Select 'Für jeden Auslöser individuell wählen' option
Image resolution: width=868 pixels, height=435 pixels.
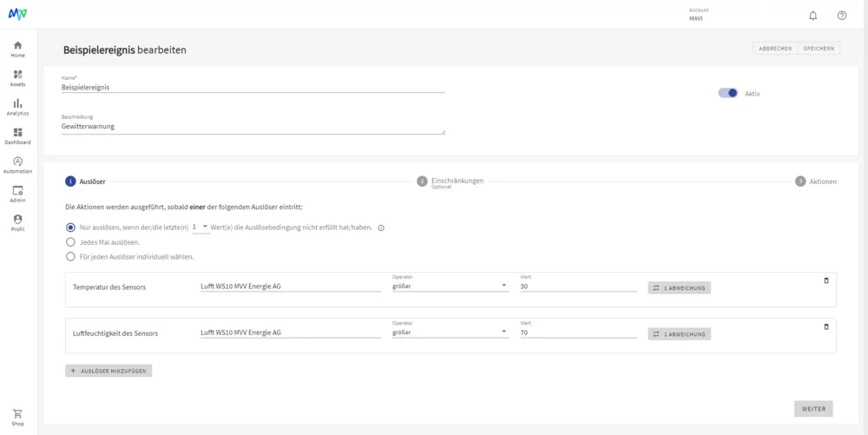tap(70, 257)
